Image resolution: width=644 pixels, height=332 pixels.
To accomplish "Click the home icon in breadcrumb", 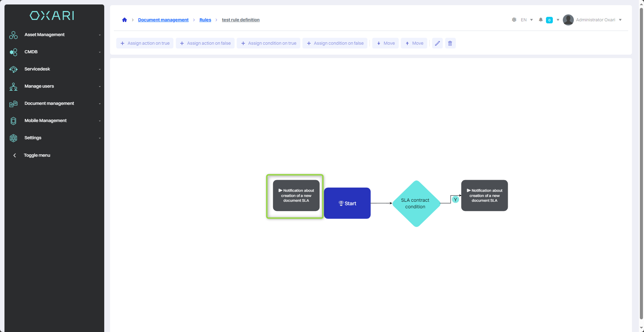I will coord(125,20).
